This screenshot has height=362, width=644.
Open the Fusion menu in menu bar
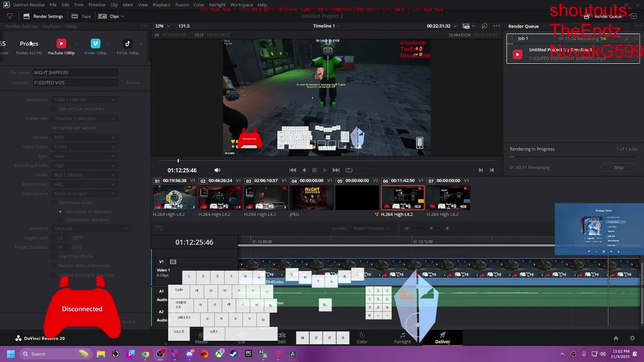coord(182,5)
